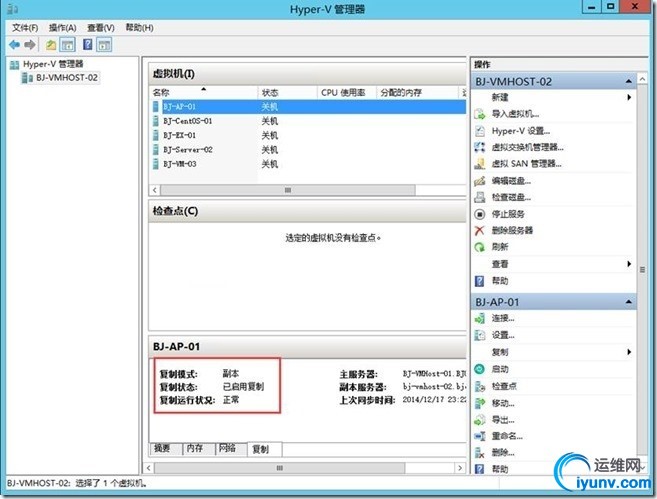Click the horizontal scrollbar under VM list
Viewport: 657px width, 499px height.
tap(287, 190)
